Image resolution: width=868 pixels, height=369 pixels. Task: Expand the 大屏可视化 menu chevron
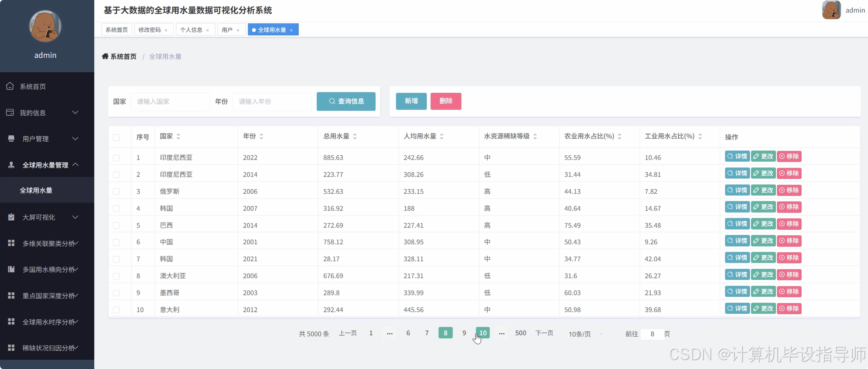tap(75, 217)
